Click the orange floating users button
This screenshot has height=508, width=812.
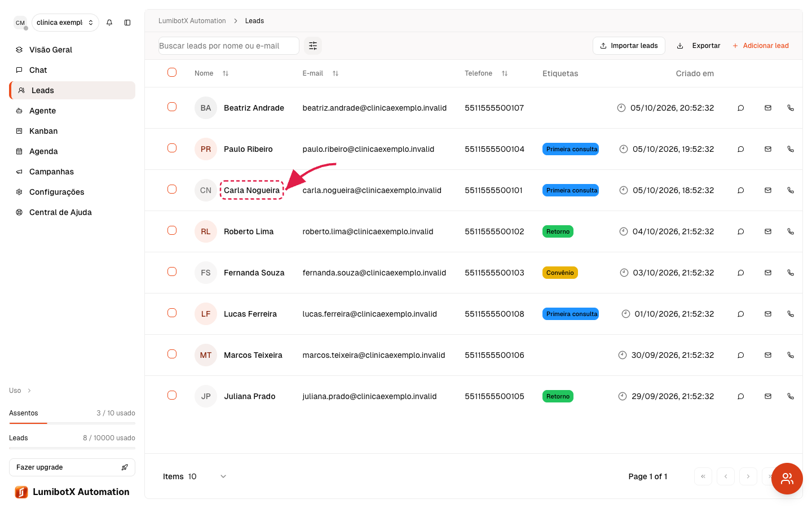[787, 479]
